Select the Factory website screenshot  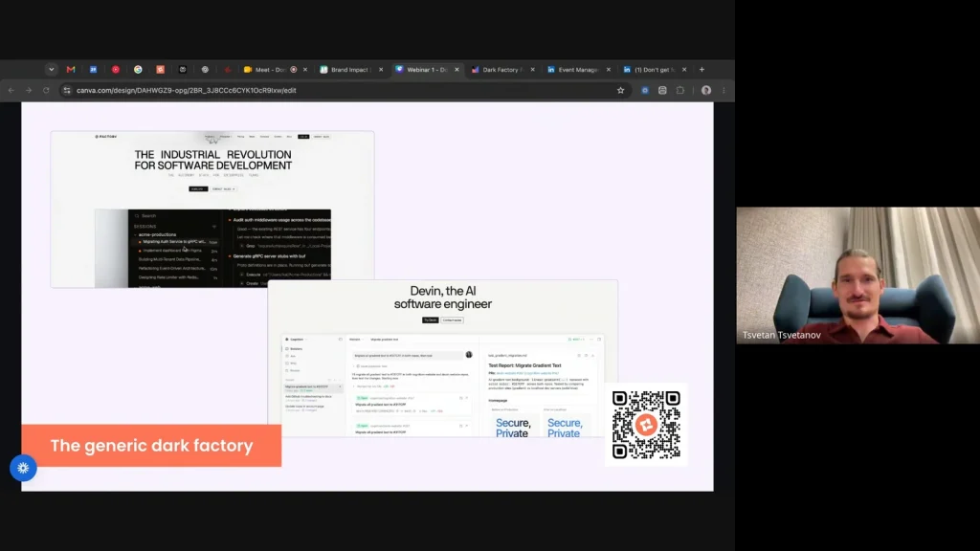tap(212, 209)
